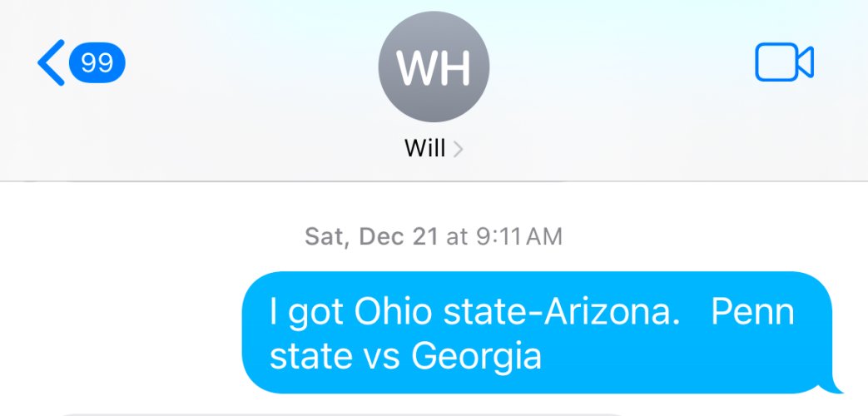The image size is (868, 416).
Task: Click the phrase state vs in bubble
Action: pos(335,357)
